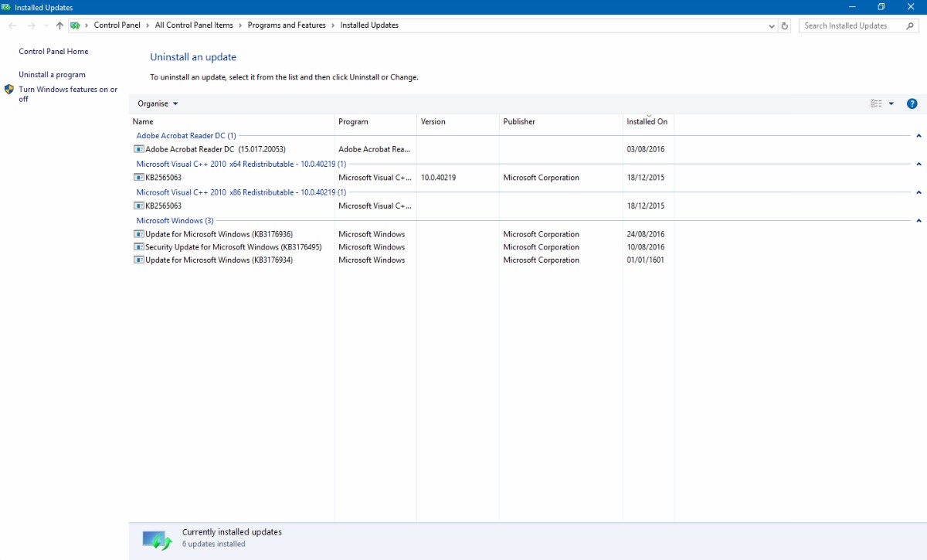Navigate to Control Panel breadcrumb
The width and height of the screenshot is (927, 560).
pyautogui.click(x=117, y=25)
